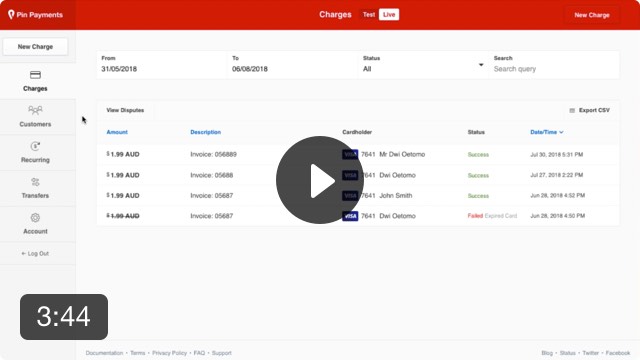Open the Facebook footer link
The width and height of the screenshot is (640, 360).
[618, 353]
